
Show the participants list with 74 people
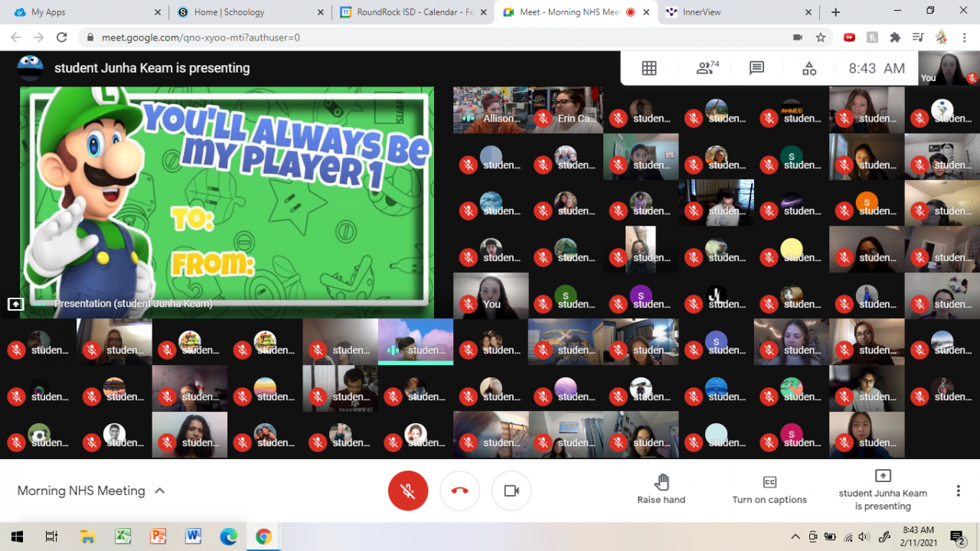click(x=707, y=68)
